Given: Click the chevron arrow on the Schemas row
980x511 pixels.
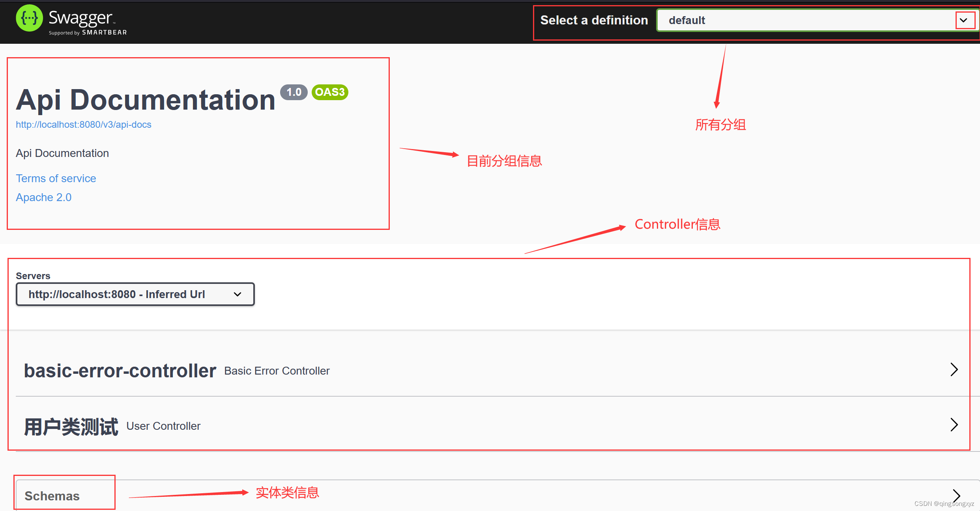Looking at the screenshot, I should (x=956, y=496).
